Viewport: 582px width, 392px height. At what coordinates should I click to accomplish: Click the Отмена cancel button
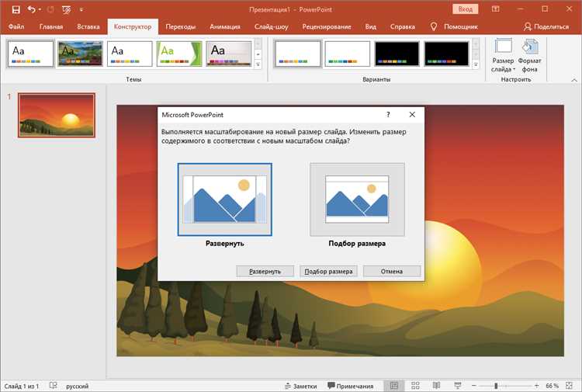click(392, 272)
